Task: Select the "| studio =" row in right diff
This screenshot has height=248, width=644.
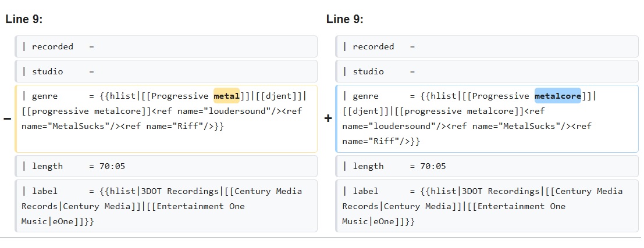Action: pos(487,71)
